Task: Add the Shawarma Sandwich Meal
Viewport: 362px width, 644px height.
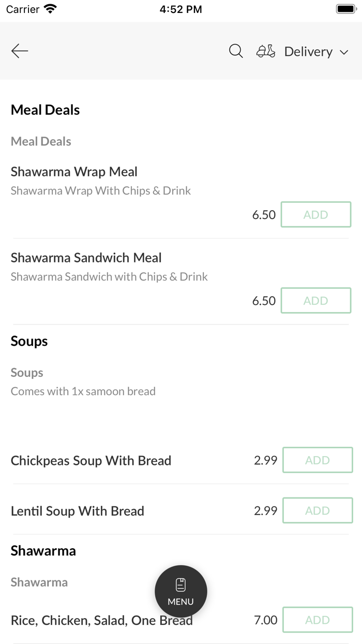Action: 315,300
